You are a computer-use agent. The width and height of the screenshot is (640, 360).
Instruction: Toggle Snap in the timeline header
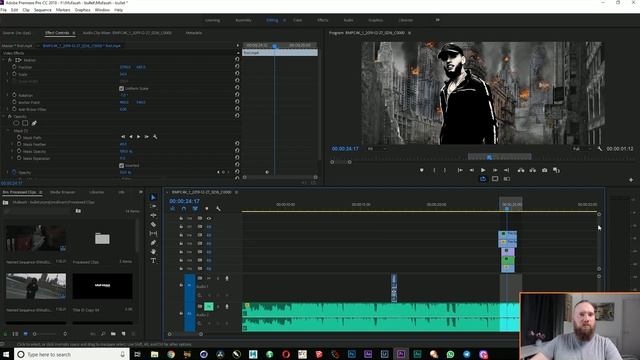[x=184, y=209]
